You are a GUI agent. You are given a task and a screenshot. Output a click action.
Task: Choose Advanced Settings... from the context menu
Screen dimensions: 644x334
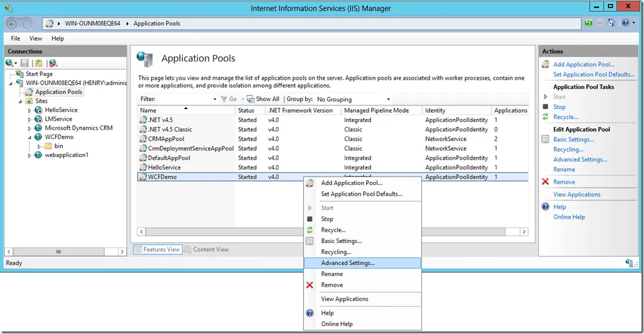pyautogui.click(x=348, y=263)
